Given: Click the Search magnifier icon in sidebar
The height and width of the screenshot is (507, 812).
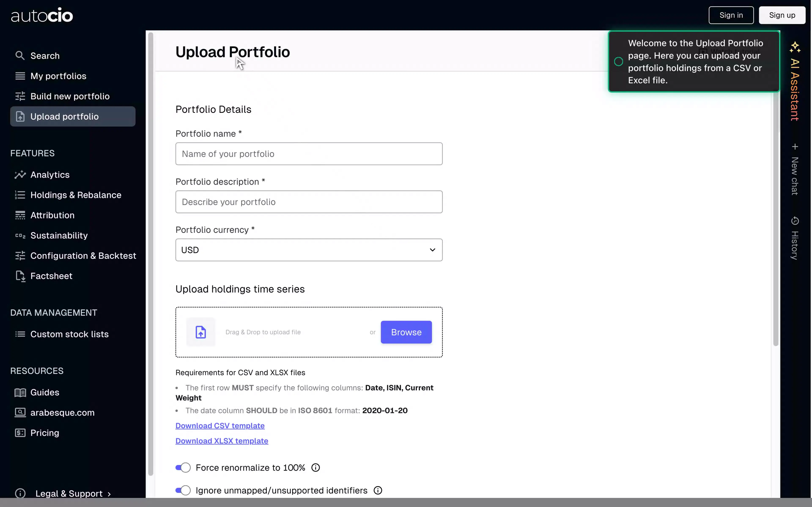Looking at the screenshot, I should (x=20, y=56).
